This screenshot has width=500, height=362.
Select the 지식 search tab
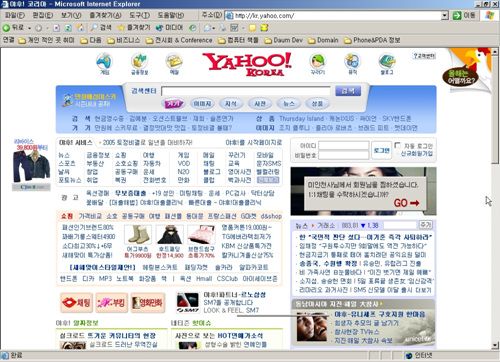pos(231,104)
